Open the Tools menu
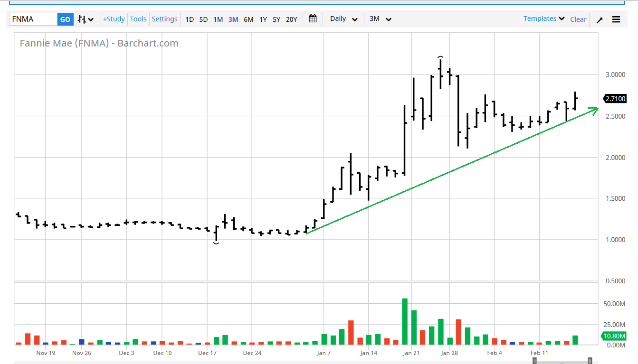638x364 pixels. tap(138, 19)
